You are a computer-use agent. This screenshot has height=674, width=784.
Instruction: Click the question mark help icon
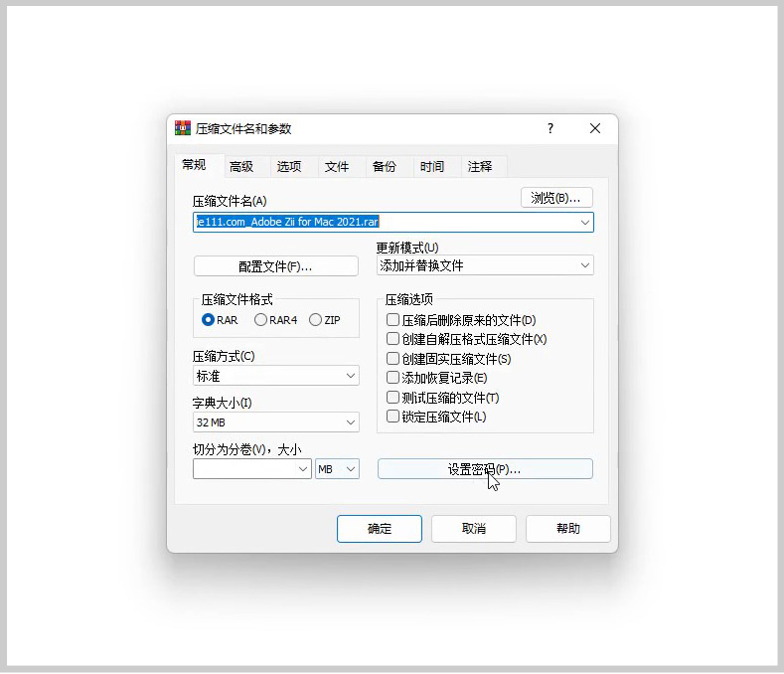[550, 128]
